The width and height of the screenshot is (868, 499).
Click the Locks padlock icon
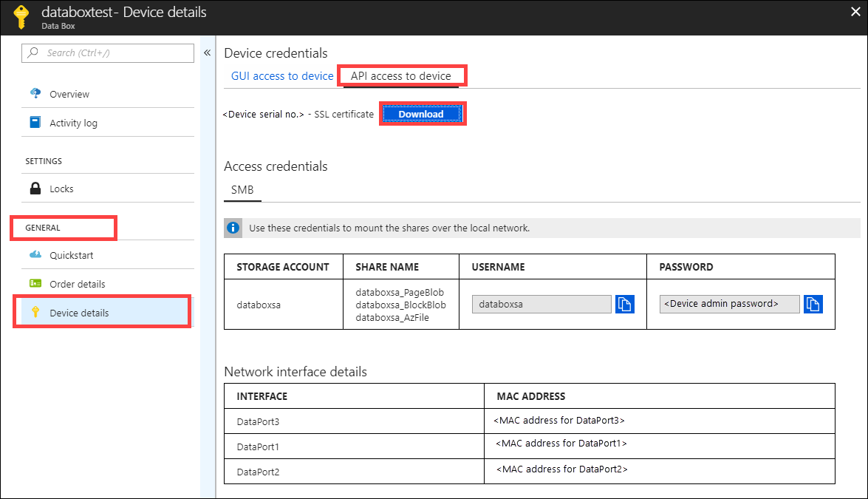click(35, 188)
